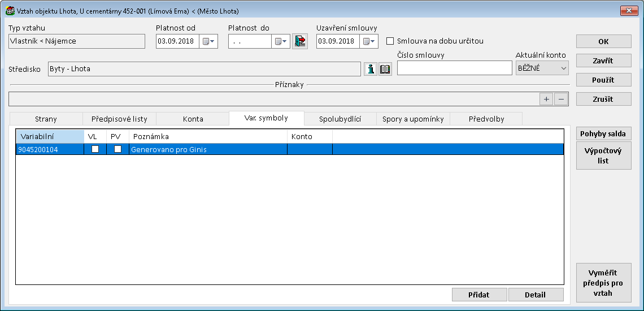The height and width of the screenshot is (311, 644).
Task: Click the plus button in Příznaky row
Action: click(x=546, y=99)
